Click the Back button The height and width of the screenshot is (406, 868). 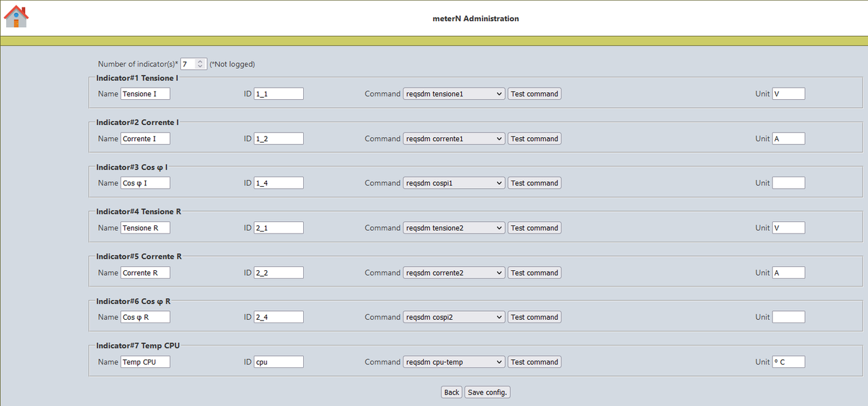pos(452,392)
